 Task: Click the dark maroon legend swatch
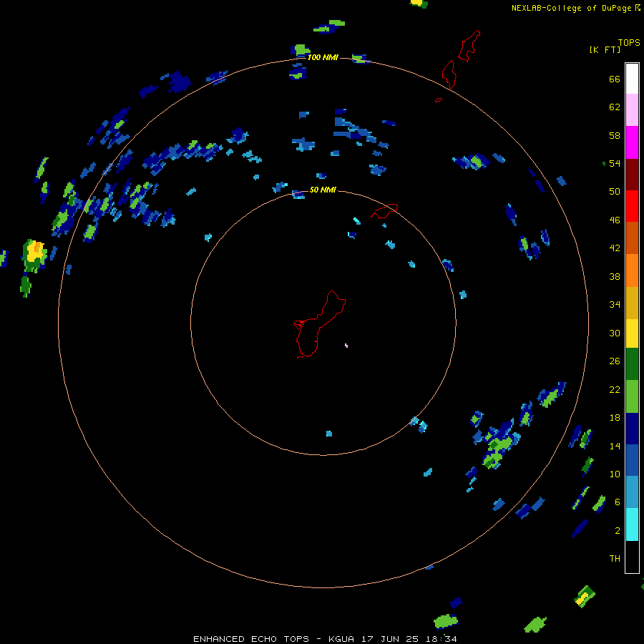[632, 174]
